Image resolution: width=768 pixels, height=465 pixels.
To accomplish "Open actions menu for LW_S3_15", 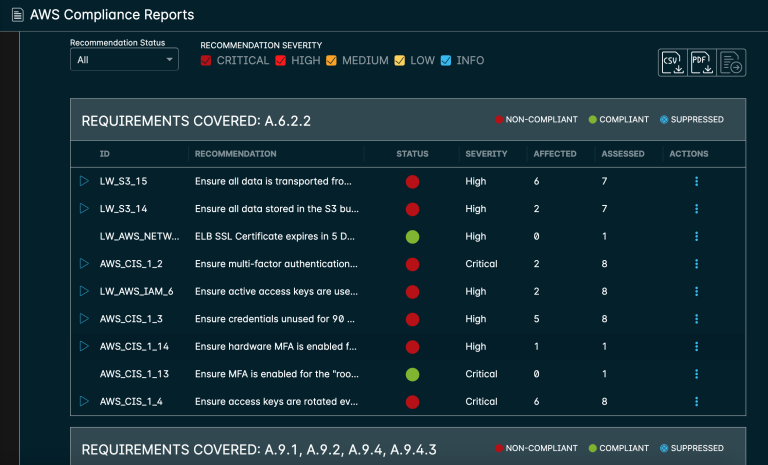I will click(696, 181).
